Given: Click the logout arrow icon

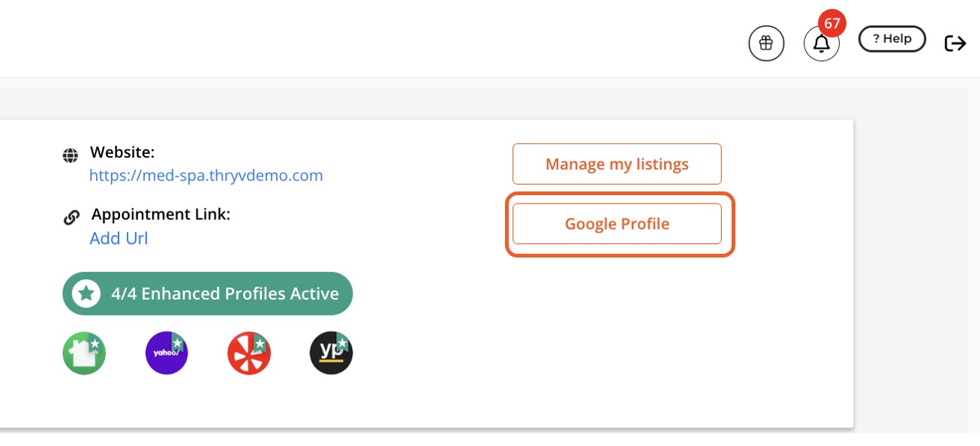Looking at the screenshot, I should tap(955, 44).
